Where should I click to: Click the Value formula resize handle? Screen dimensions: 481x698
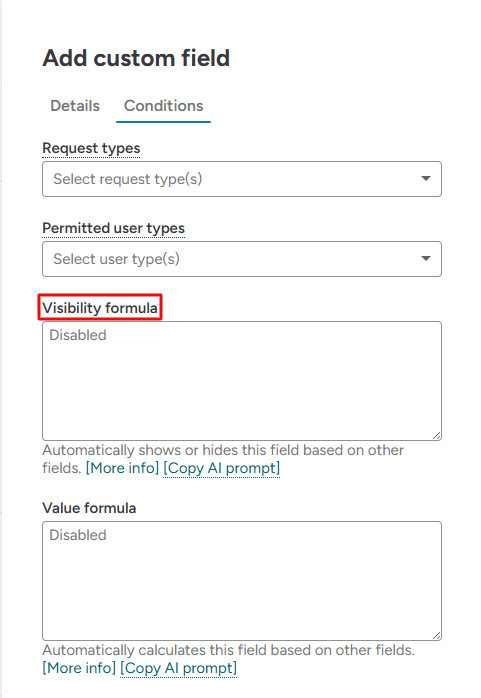click(437, 636)
